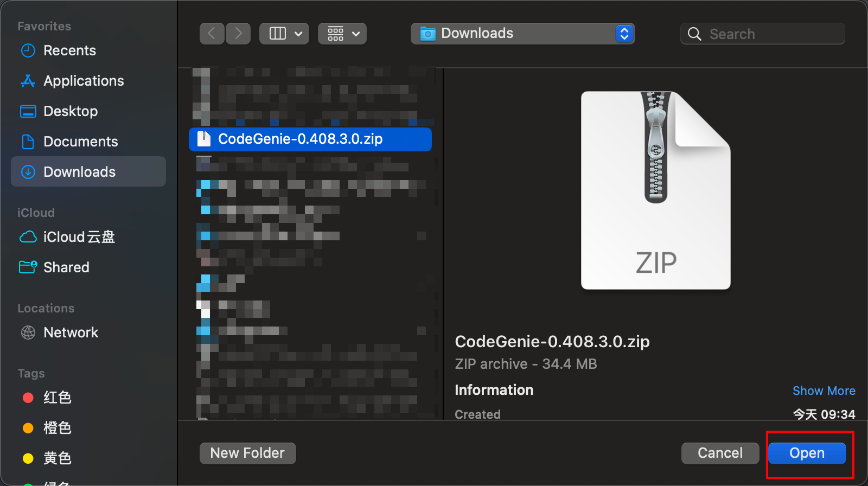Image resolution: width=868 pixels, height=486 pixels.
Task: Click inside the Search field
Action: [x=763, y=34]
